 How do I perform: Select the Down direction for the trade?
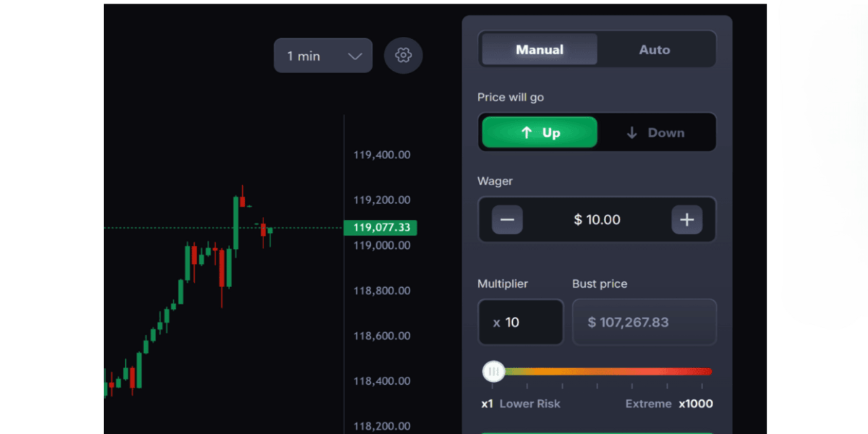tap(655, 132)
